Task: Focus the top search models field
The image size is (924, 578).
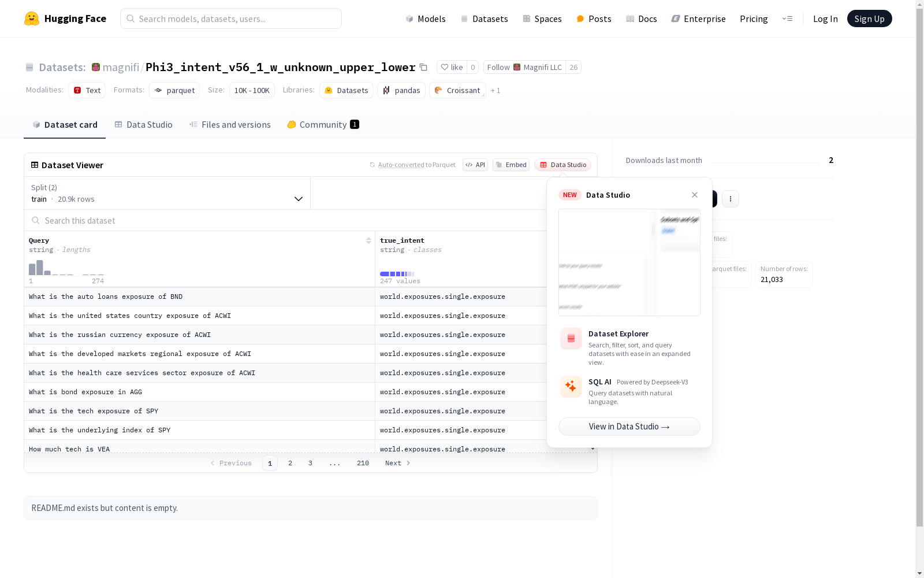Action: (x=231, y=18)
